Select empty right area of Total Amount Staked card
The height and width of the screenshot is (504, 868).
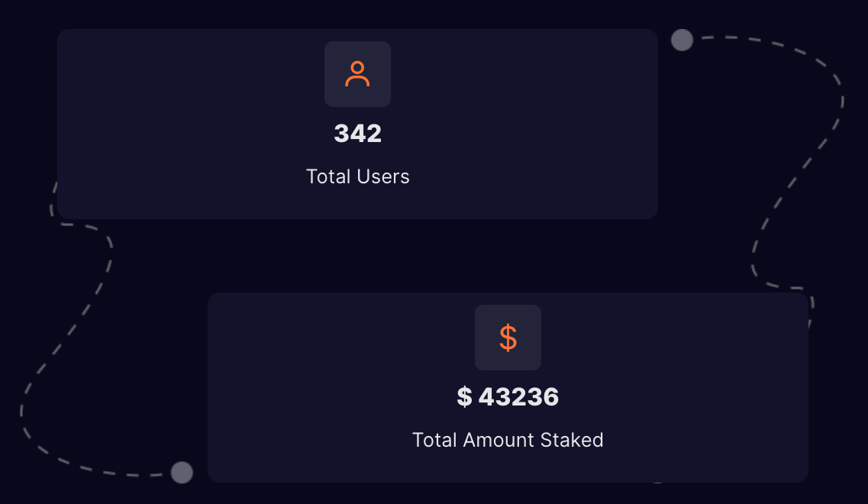click(x=692, y=388)
